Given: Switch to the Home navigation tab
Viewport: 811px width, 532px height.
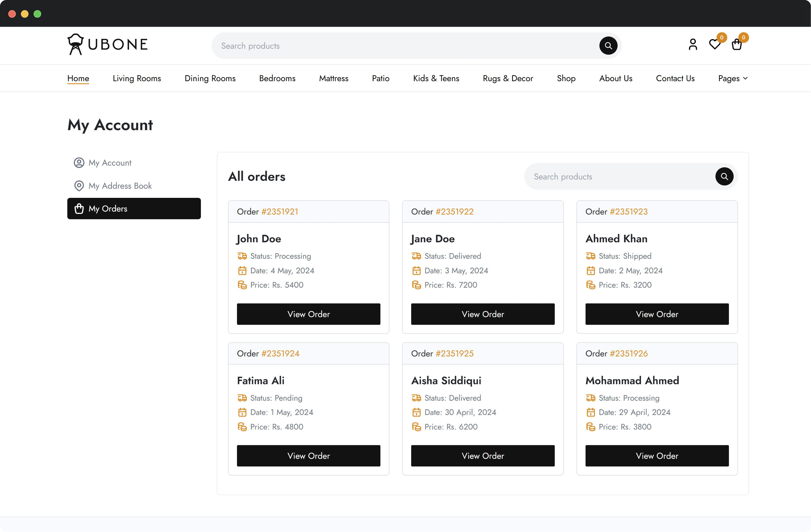Looking at the screenshot, I should tap(78, 78).
